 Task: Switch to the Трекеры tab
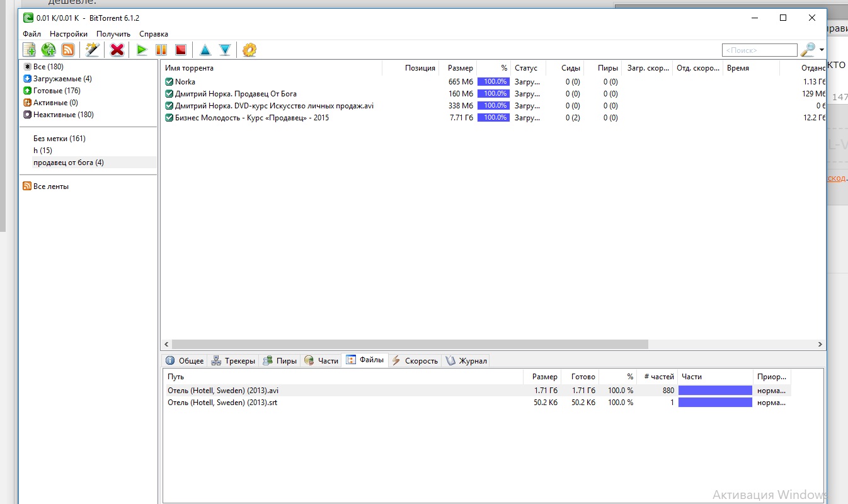(x=233, y=361)
